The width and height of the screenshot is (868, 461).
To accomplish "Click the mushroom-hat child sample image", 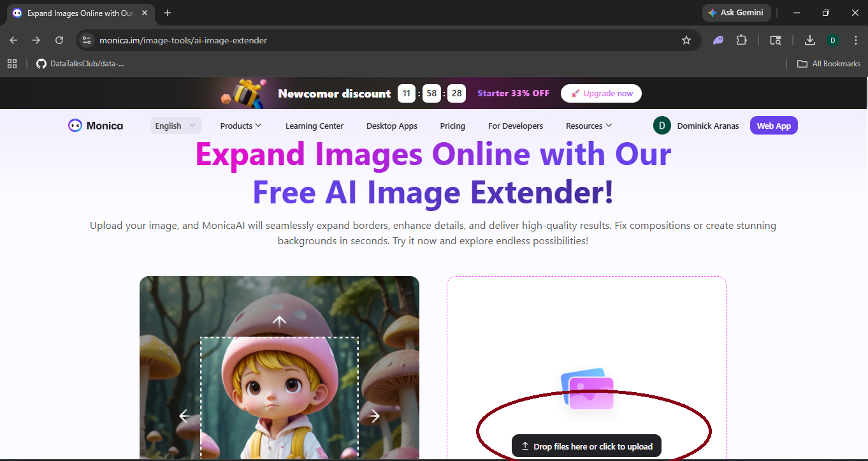I will tap(279, 367).
